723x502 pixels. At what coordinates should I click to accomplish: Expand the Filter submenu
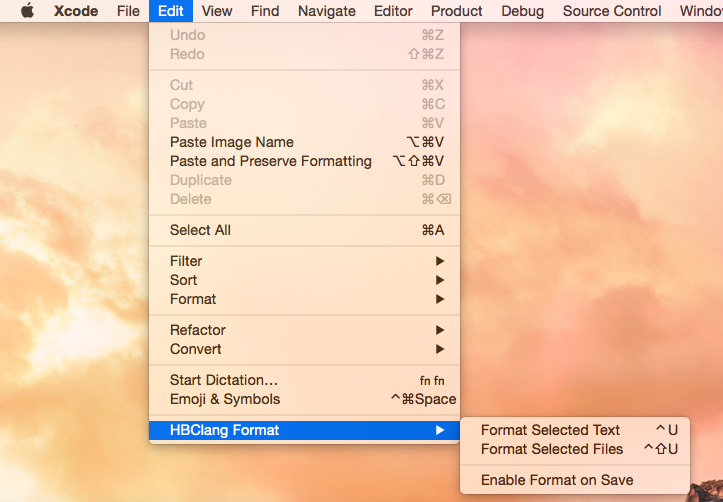coord(304,261)
